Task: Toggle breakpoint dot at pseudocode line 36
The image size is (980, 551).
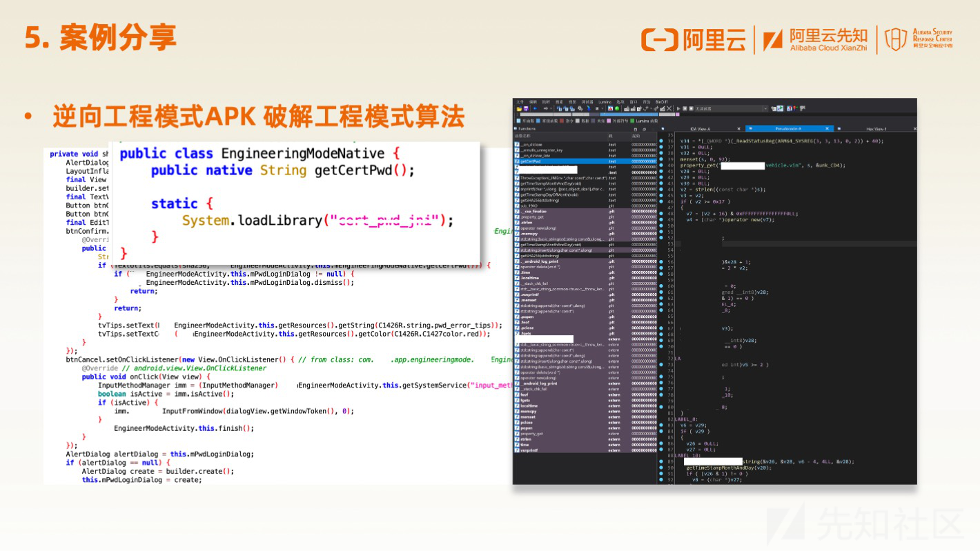Action: (x=661, y=141)
